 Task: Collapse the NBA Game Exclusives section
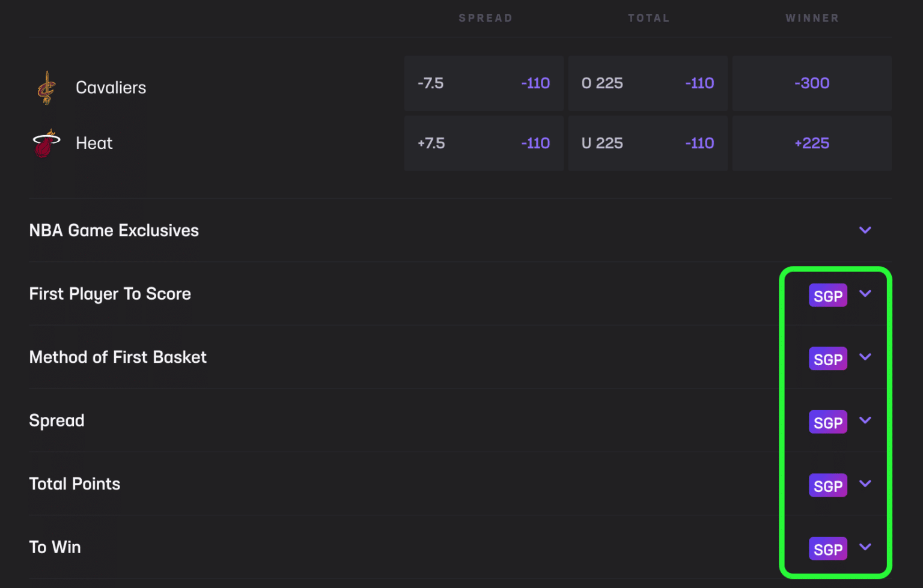(865, 230)
